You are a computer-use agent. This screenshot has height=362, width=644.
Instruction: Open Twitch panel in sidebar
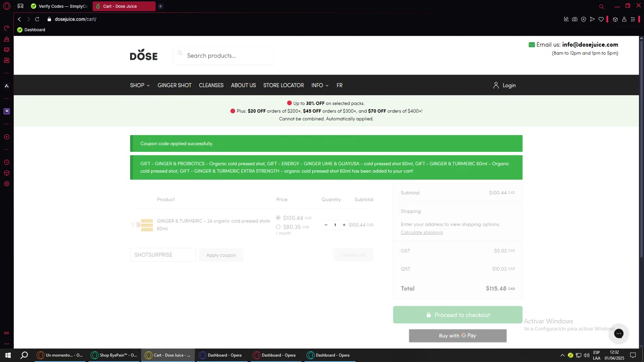(6, 111)
